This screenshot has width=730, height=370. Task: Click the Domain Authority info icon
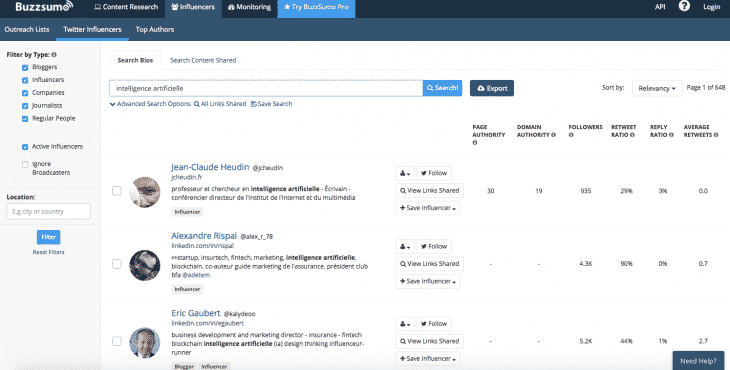coord(554,135)
